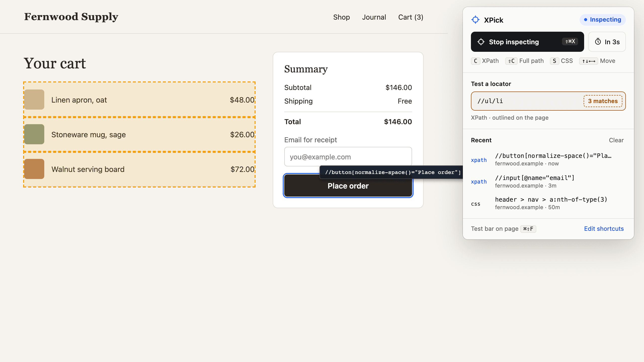Click the 3 matches badge
Screen dimensions: 644x362
point(603,101)
